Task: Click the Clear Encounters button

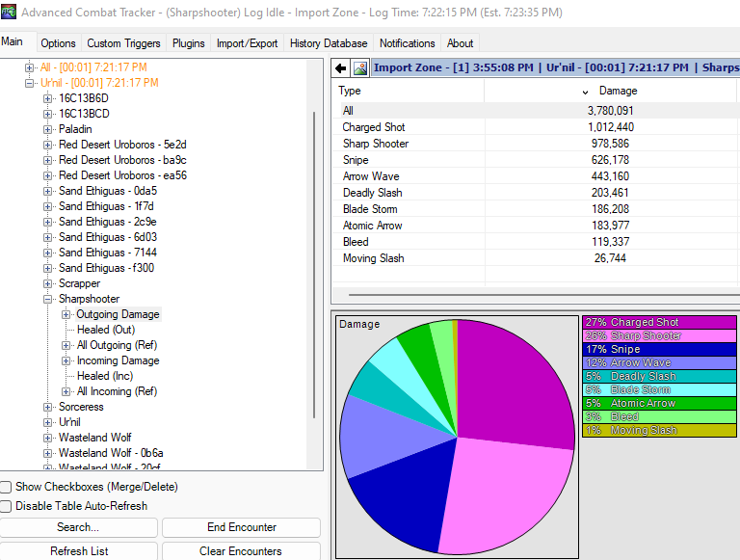Action: pyautogui.click(x=242, y=551)
